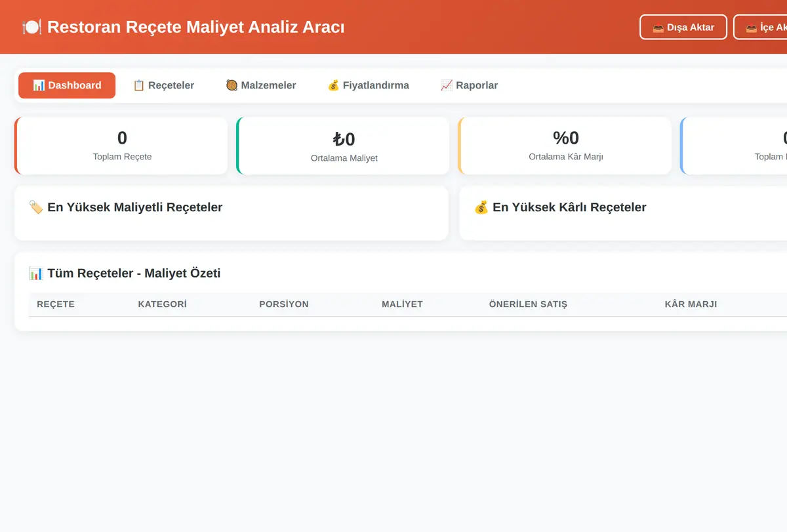787x532 pixels.
Task: Click the REÇETE column header
Action: tap(56, 304)
